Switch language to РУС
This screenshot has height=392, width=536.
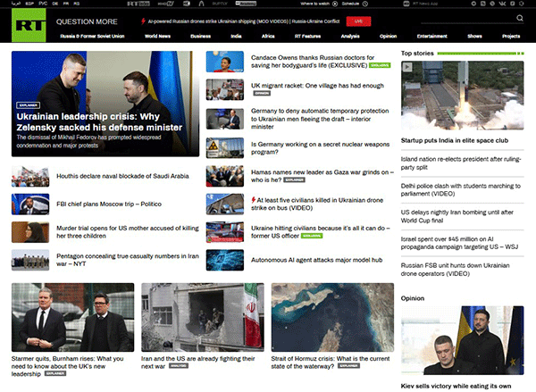click(43, 4)
